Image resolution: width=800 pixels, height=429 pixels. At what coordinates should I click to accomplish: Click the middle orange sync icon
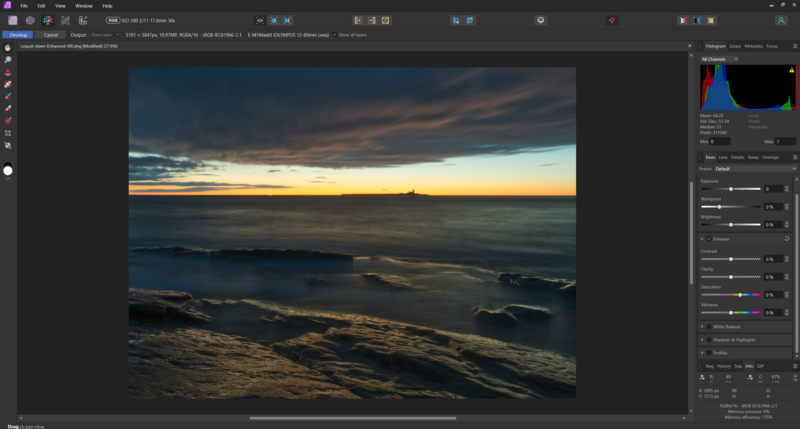(x=371, y=20)
